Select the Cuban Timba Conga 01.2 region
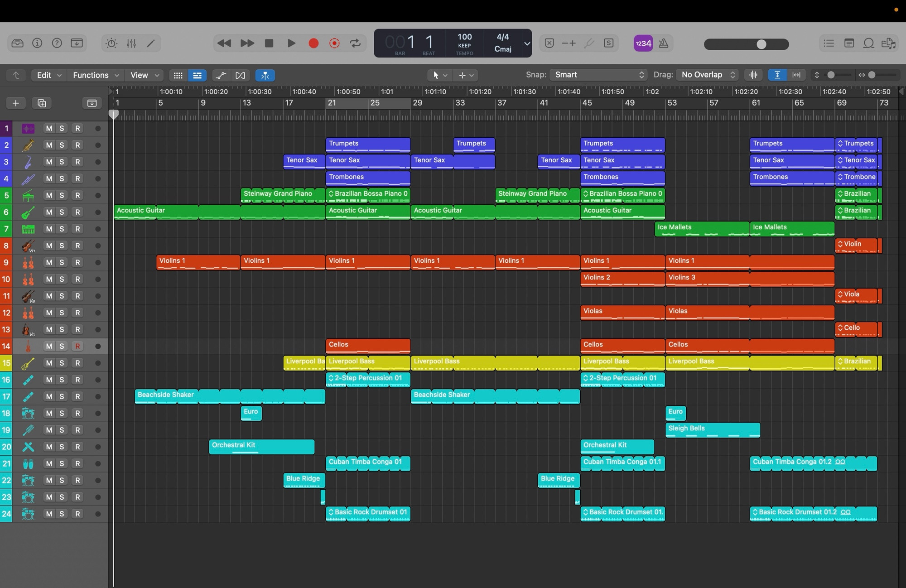Viewport: 906px width, 588px height. click(x=813, y=463)
